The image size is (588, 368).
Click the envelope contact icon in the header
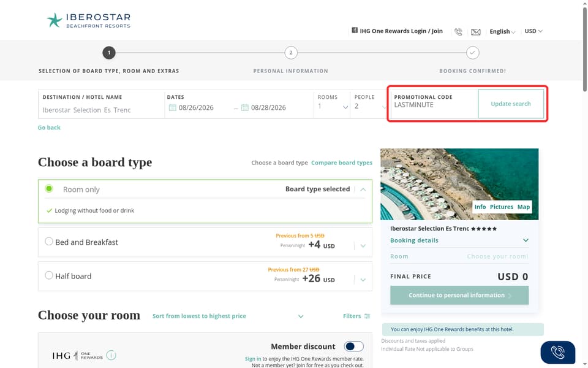click(x=475, y=32)
